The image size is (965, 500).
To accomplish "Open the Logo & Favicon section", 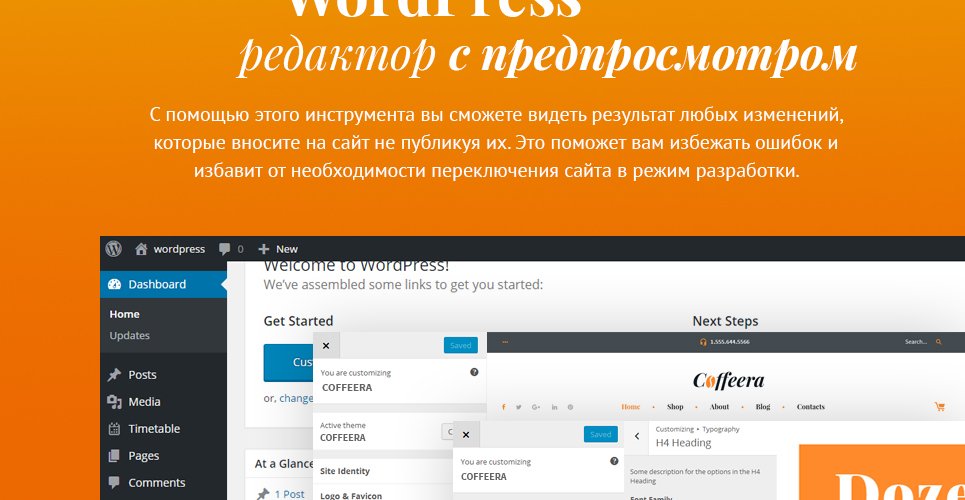I will tap(351, 495).
